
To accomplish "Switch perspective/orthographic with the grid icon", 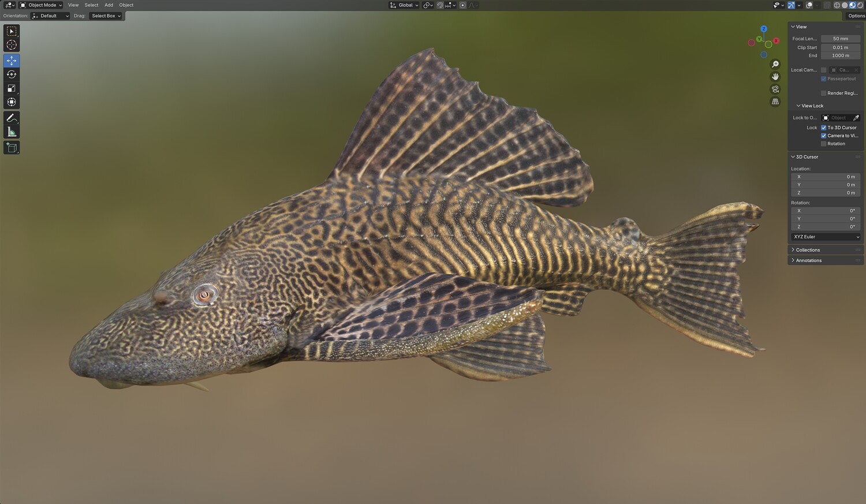I will tap(775, 102).
